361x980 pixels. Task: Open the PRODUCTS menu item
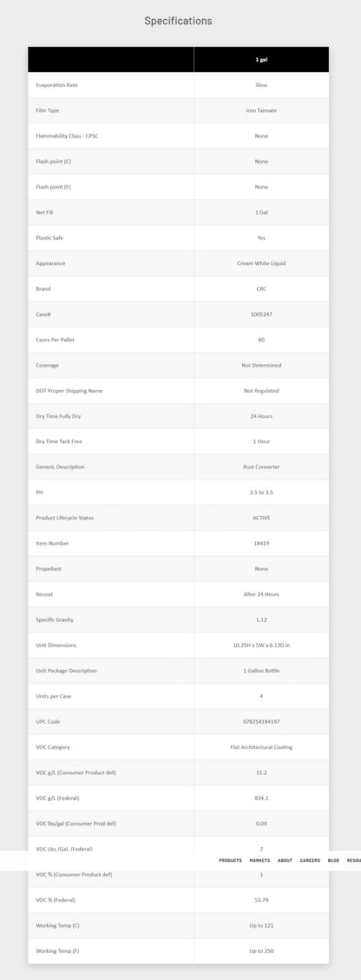pos(230,861)
